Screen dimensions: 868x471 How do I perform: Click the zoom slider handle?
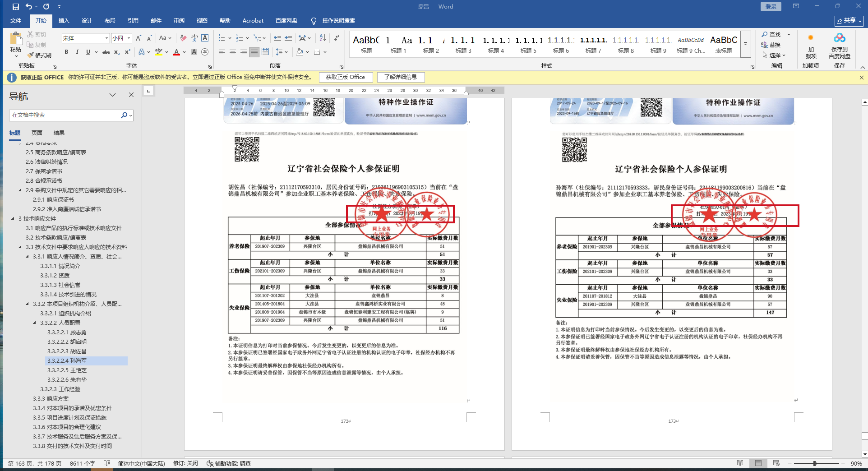[x=815, y=463]
